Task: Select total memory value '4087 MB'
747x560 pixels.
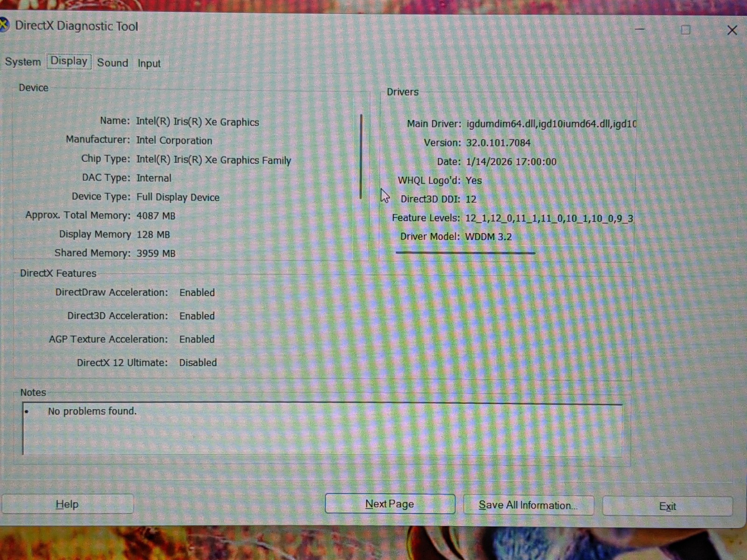Action: point(156,216)
